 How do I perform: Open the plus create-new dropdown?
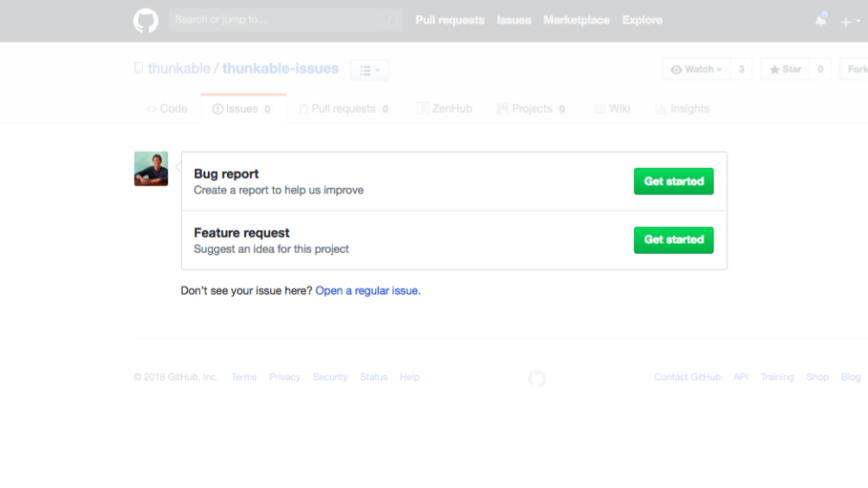coord(850,22)
